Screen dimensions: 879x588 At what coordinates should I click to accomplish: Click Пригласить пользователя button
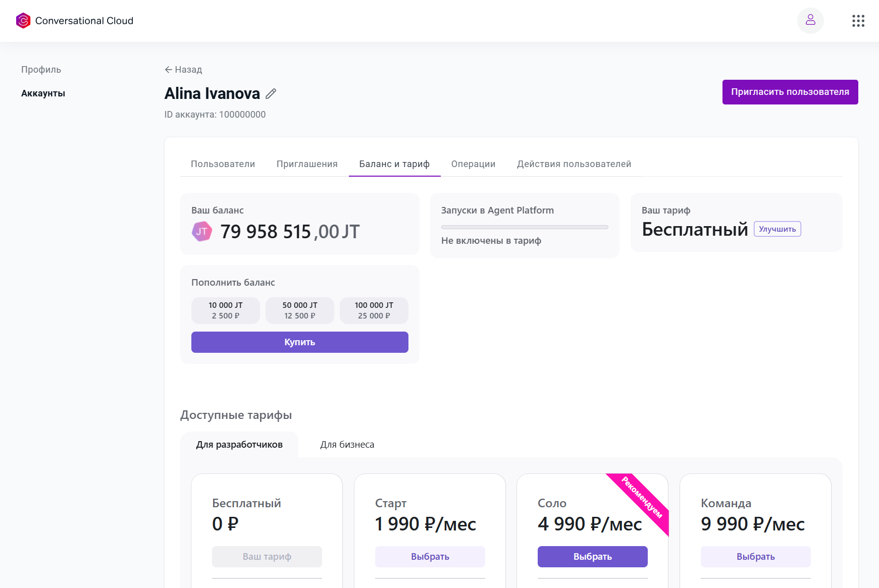[790, 92]
